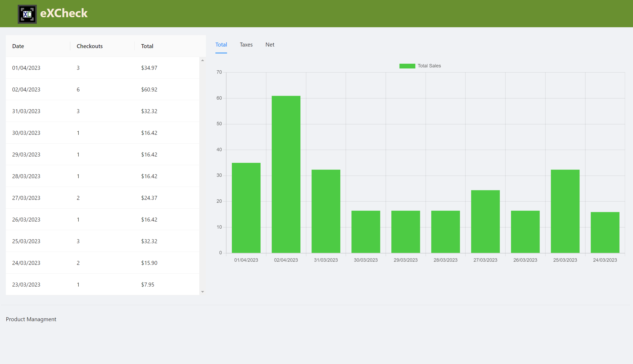633x364 pixels.
Task: Click the 27/03/2023 chart bar
Action: (485, 222)
